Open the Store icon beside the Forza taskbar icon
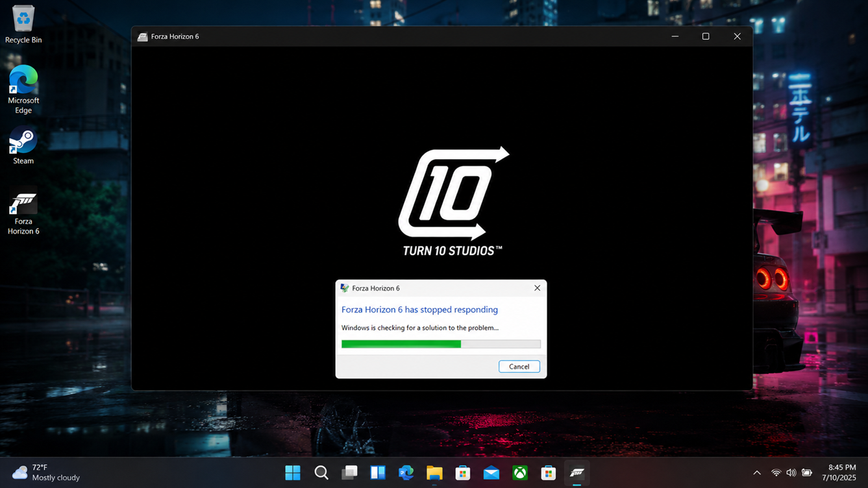The height and width of the screenshot is (488, 868). (549, 472)
